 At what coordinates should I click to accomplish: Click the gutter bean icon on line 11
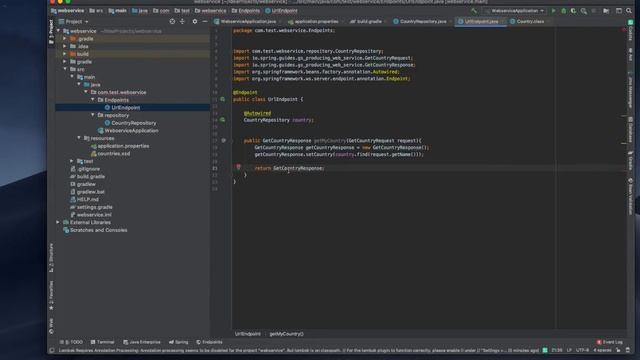pos(223,99)
